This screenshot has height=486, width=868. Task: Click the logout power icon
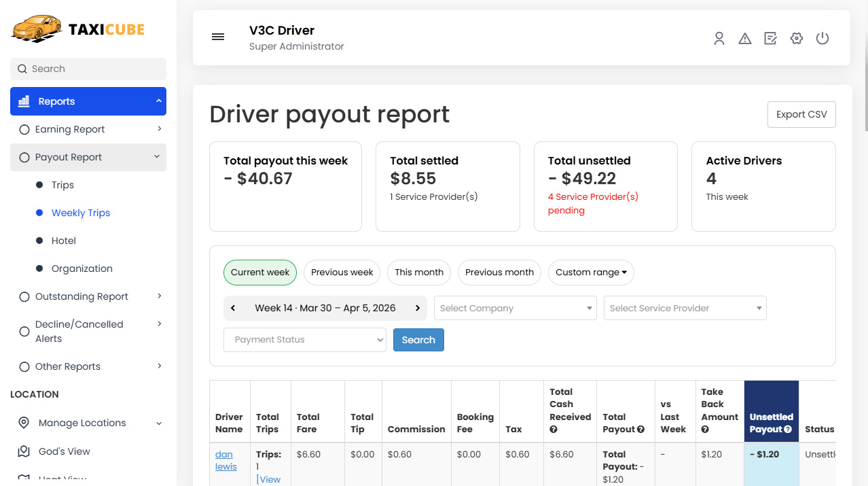(x=822, y=38)
